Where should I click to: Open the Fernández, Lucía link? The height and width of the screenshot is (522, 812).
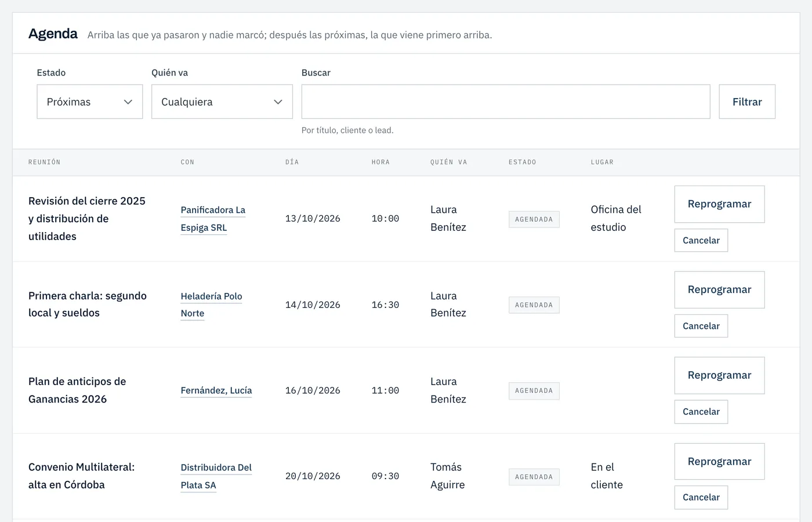(x=216, y=390)
